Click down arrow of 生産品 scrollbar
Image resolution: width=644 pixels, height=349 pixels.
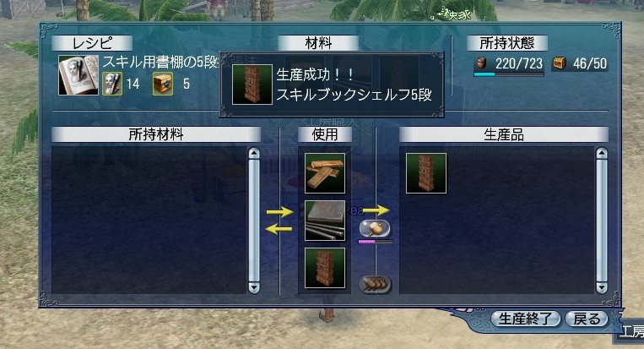(602, 287)
